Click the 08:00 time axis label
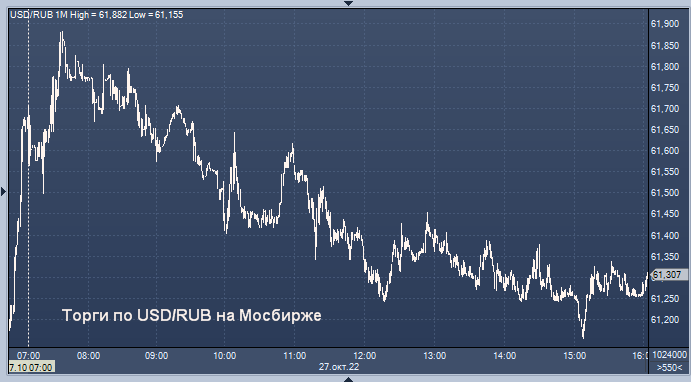The image size is (691, 382). 89,356
